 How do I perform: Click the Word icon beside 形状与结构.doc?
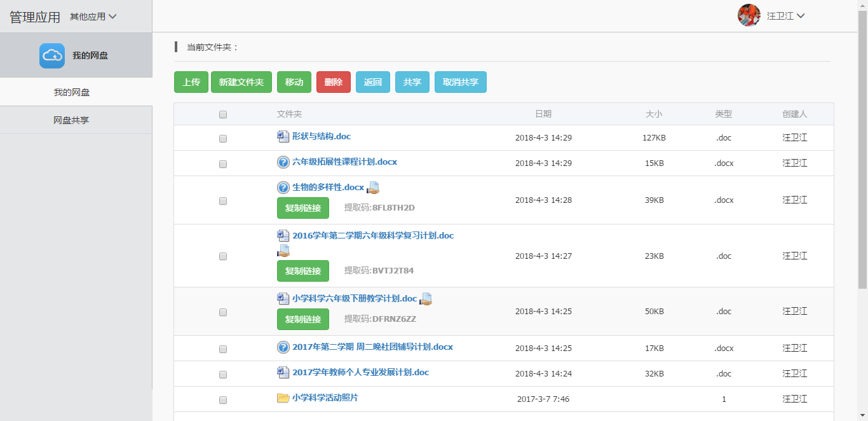click(283, 137)
